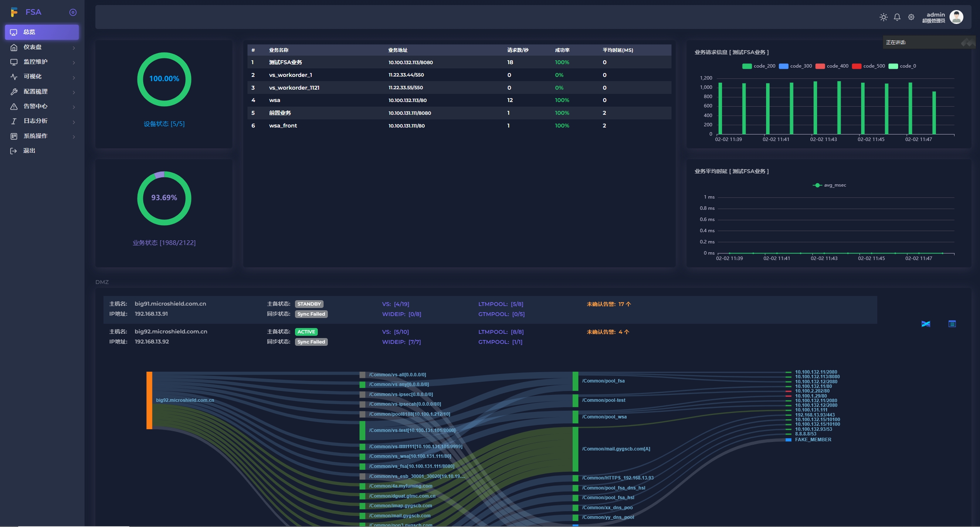Click the 93.69% business status ring
Viewport: 980px width, 527px height.
coord(164,198)
